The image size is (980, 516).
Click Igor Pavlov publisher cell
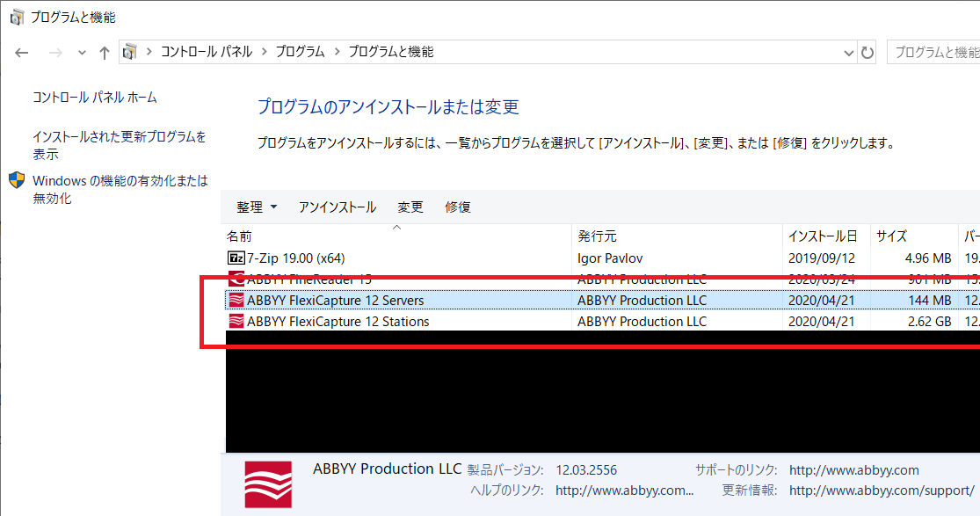coord(610,258)
